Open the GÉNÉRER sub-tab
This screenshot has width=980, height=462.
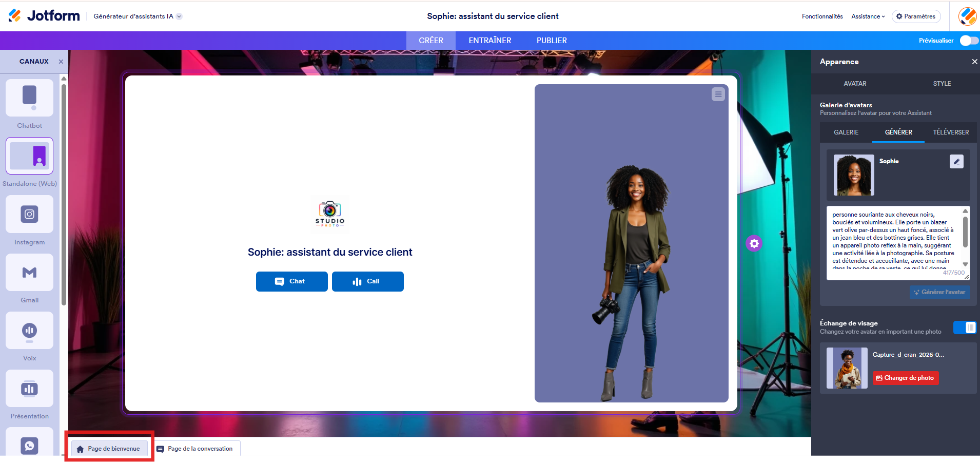coord(898,132)
